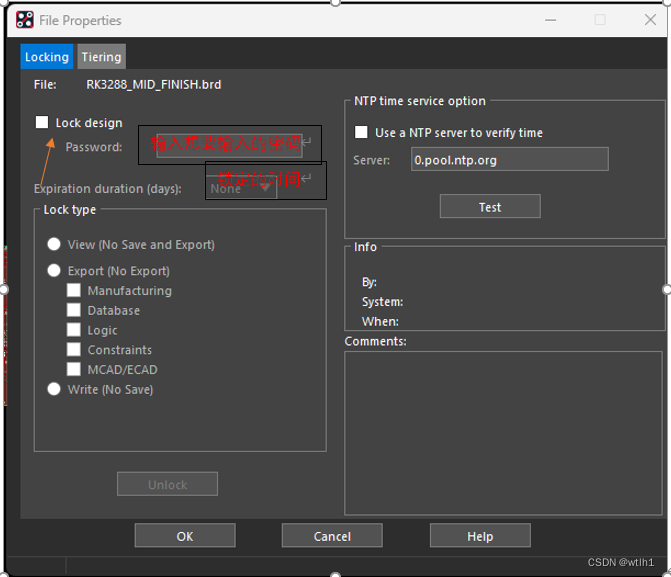Close the File Properties dialog window
Screen dimensions: 671x577
(650, 20)
